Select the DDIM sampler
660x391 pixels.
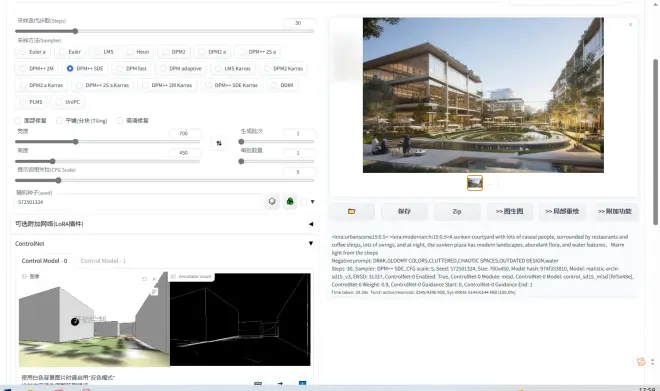click(x=282, y=85)
